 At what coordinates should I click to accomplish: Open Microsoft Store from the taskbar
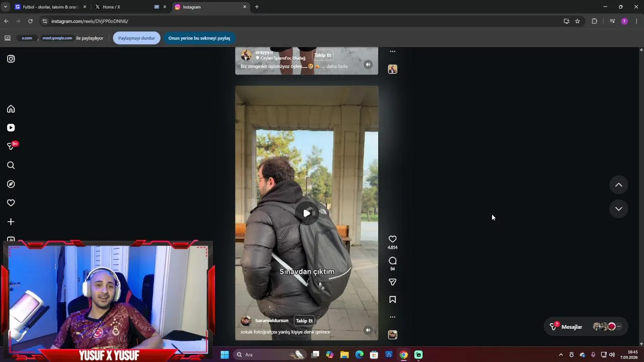[x=374, y=355]
